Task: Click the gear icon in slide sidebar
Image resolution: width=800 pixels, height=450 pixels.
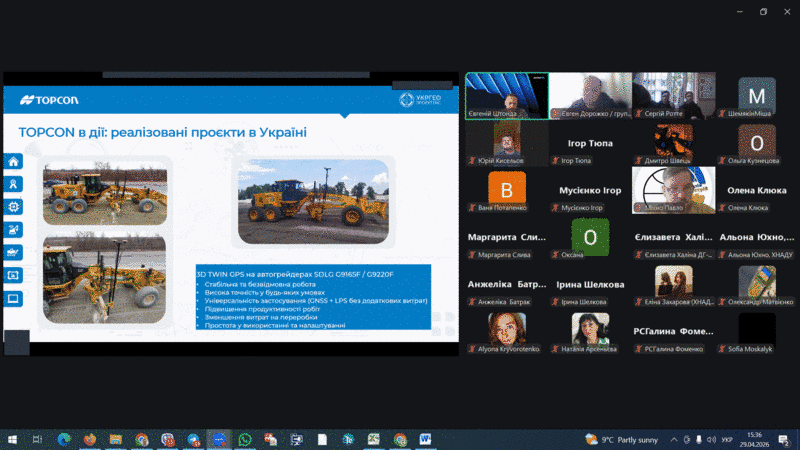Action: tap(14, 207)
